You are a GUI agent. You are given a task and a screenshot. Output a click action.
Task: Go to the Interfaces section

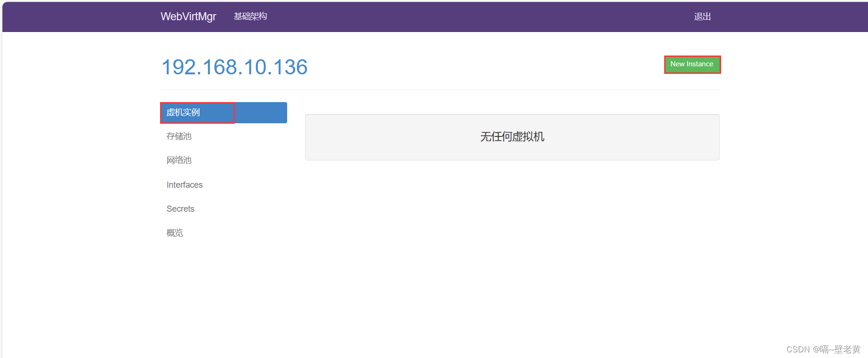point(185,185)
